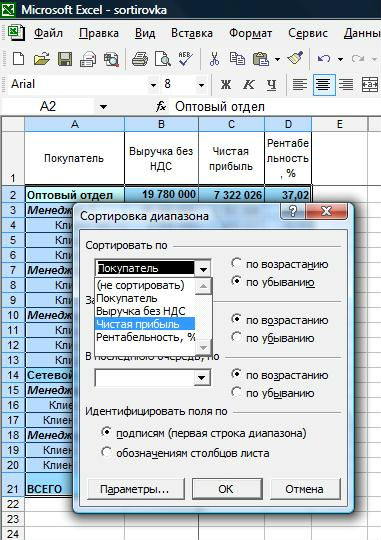Click dropdown list scroll down arrow
Screen dimensions: 381x540
pos(203,347)
